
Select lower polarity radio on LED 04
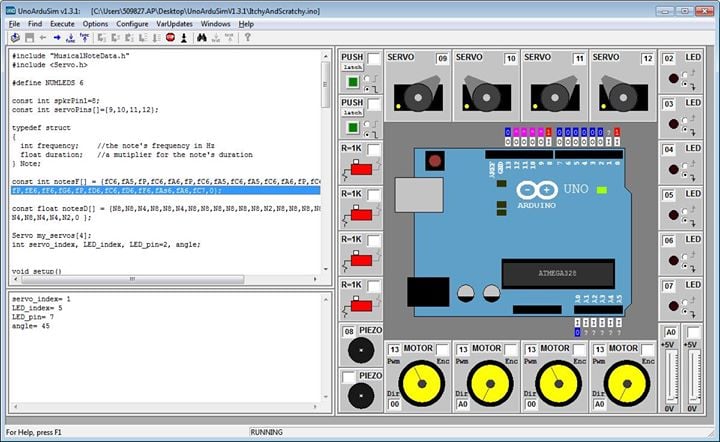tap(685, 175)
